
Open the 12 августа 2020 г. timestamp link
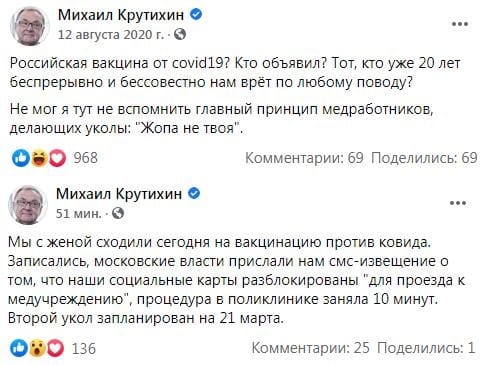pos(111,35)
